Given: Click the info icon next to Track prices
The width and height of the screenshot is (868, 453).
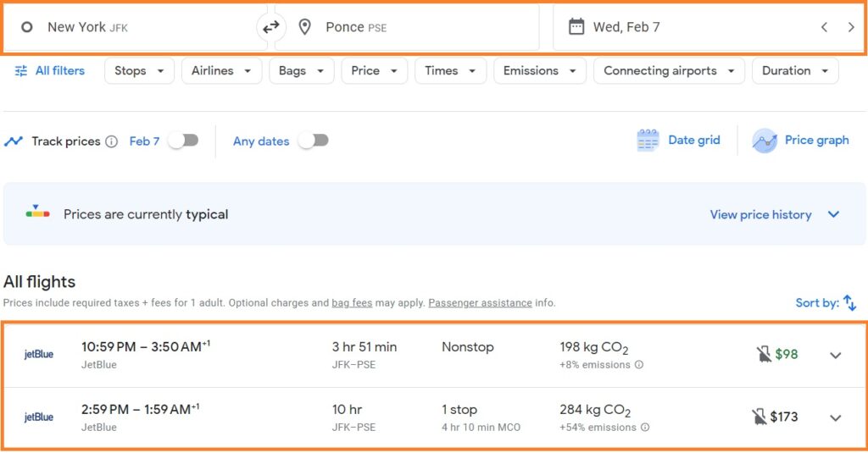Looking at the screenshot, I should (x=111, y=141).
